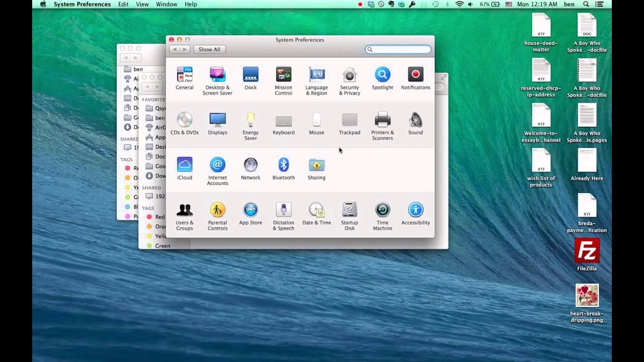The image size is (644, 362).
Task: Open the App Store preferences pane
Action: point(251,214)
